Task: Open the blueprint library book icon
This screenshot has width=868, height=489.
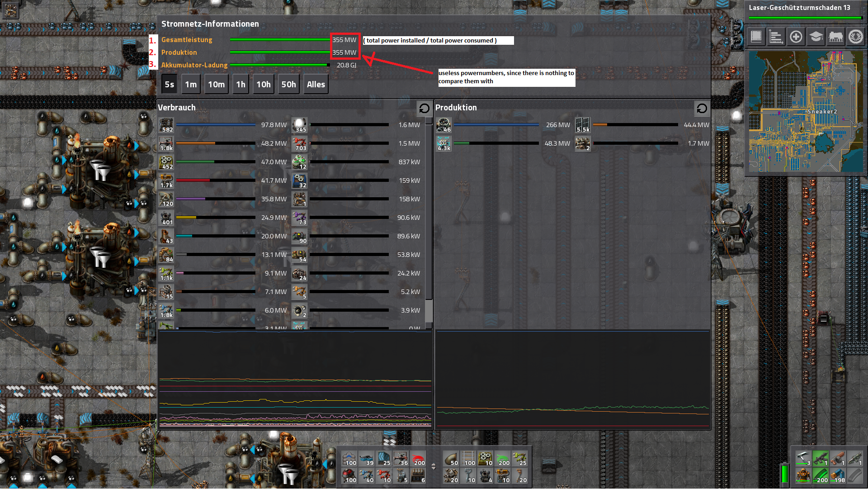Action: coord(756,36)
